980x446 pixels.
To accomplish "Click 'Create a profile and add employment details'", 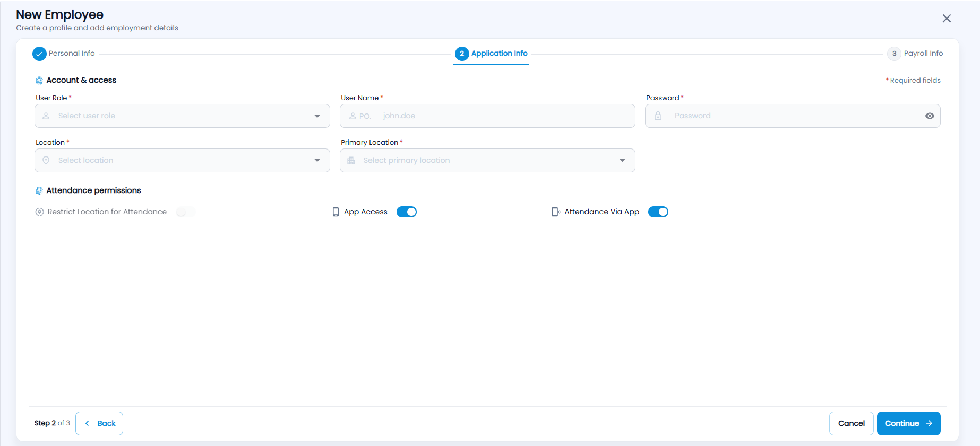I will [x=97, y=28].
